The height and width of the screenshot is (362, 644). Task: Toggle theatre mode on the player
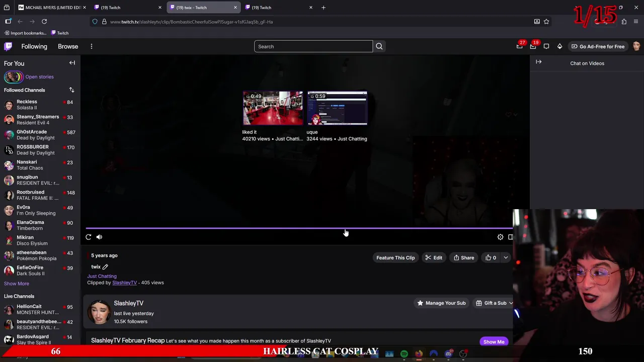pyautogui.click(x=510, y=237)
